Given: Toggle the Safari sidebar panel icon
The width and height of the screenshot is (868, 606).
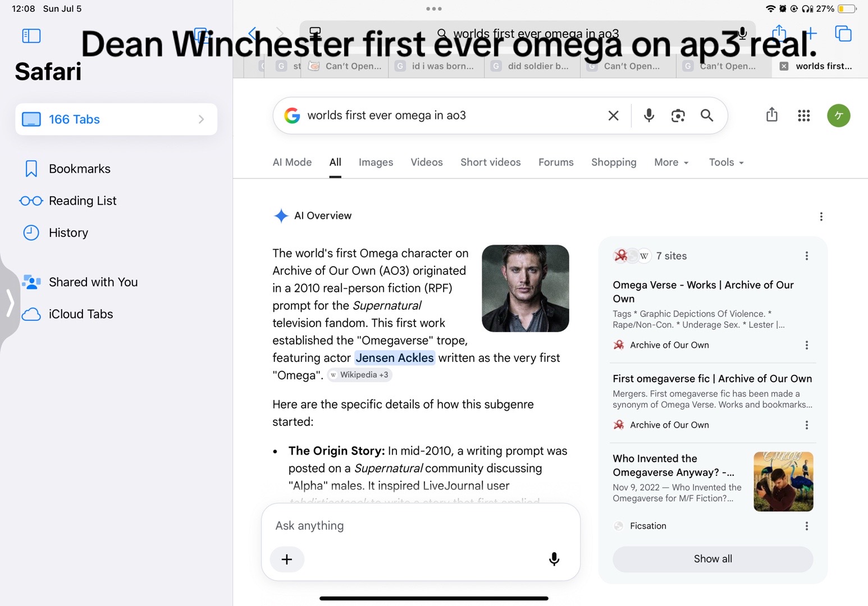Looking at the screenshot, I should coord(31,36).
